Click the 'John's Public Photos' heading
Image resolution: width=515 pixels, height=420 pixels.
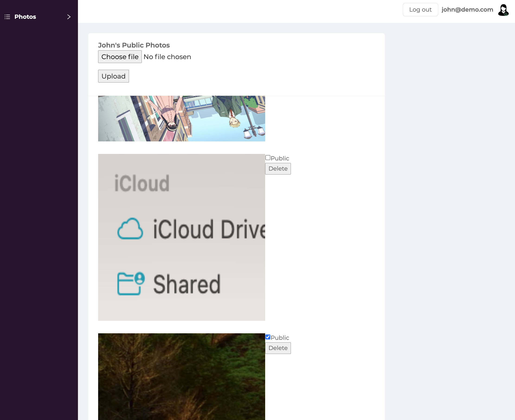tap(134, 45)
